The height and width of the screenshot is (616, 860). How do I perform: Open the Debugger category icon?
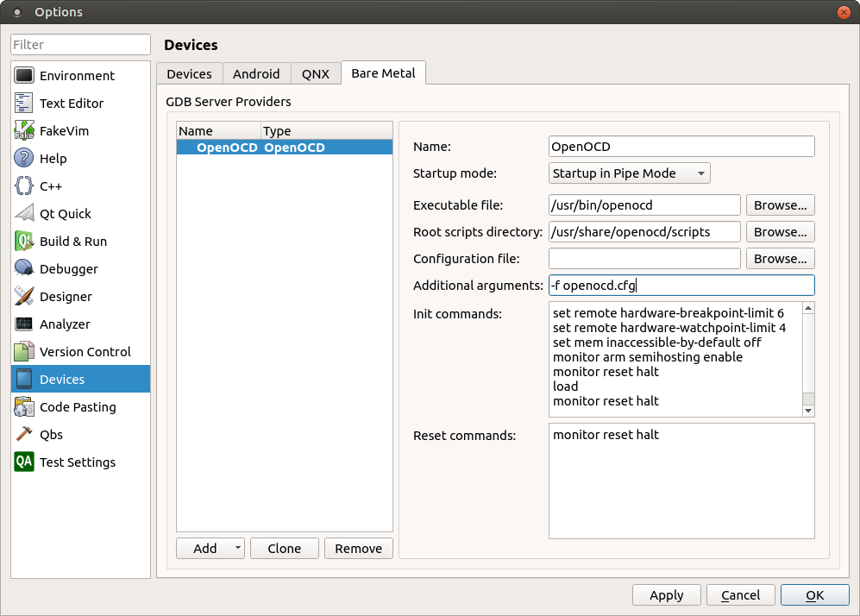24,269
